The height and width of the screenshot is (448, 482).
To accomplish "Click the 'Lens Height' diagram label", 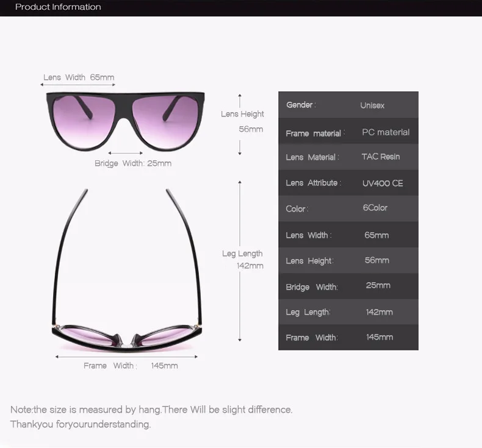I will (x=242, y=114).
